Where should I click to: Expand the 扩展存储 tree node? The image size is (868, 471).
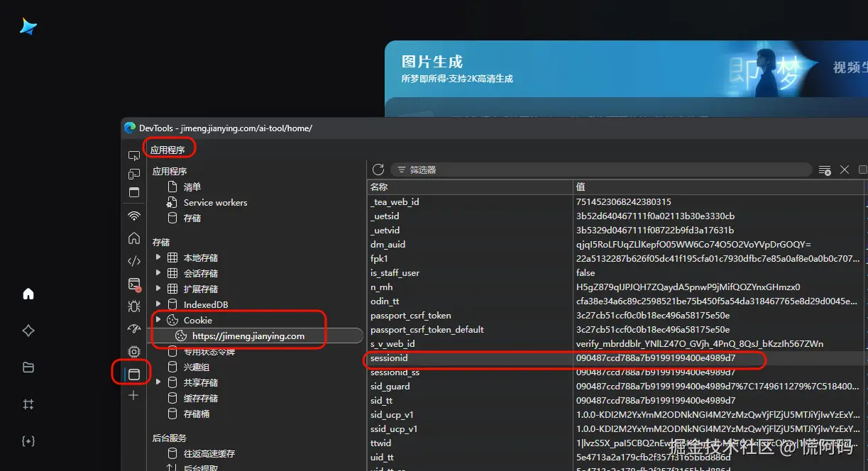pyautogui.click(x=158, y=289)
